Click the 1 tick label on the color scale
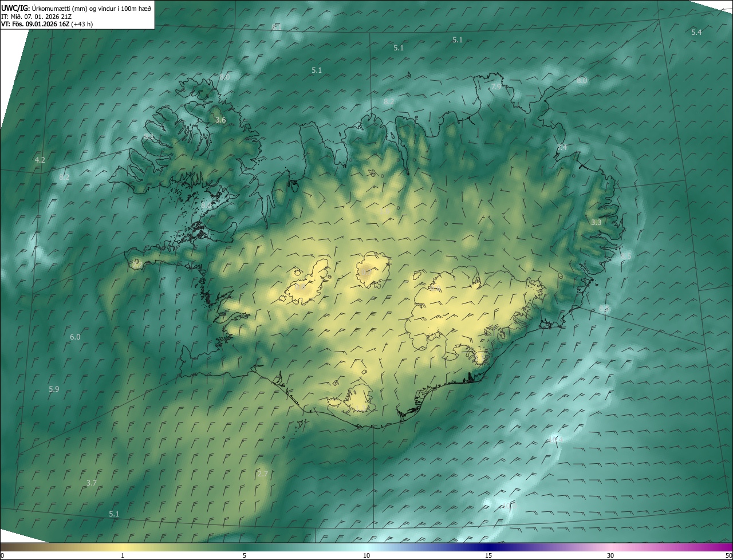The image size is (733, 560). 123,555
